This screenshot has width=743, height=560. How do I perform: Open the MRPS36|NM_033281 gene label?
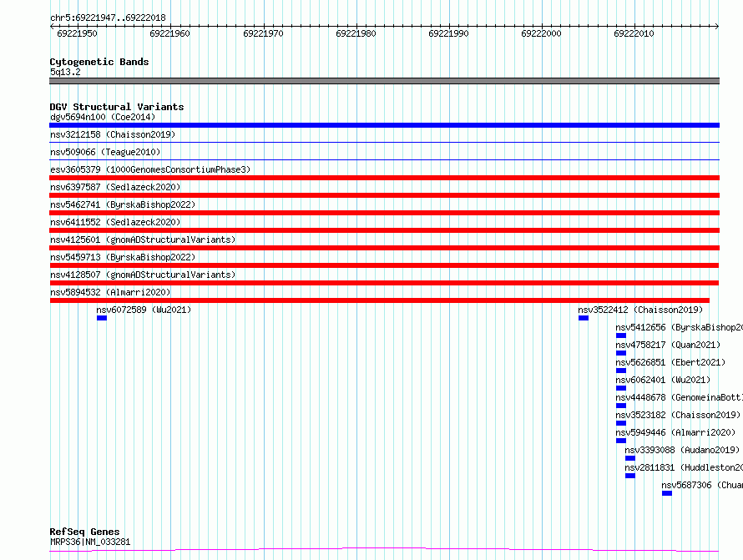pyautogui.click(x=90, y=542)
